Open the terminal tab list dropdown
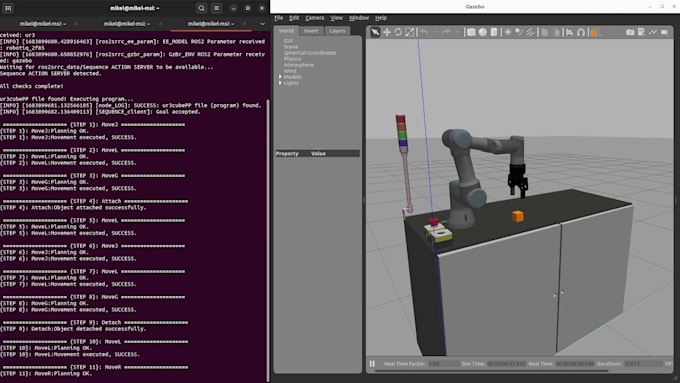 (x=262, y=24)
